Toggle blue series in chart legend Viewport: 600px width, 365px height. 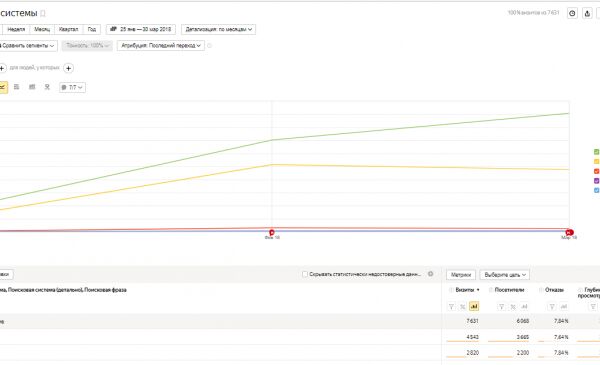(x=597, y=190)
